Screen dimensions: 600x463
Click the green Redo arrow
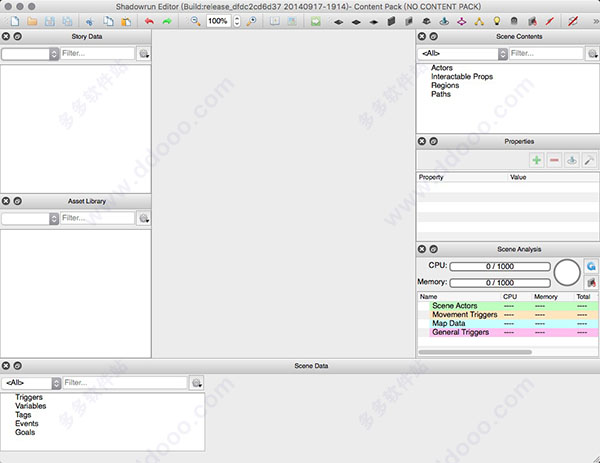click(x=167, y=21)
